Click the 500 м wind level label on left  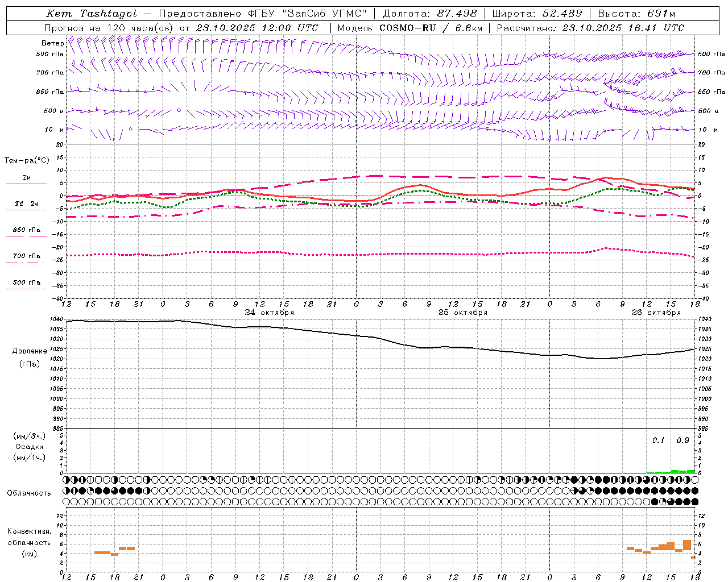pos(54,111)
